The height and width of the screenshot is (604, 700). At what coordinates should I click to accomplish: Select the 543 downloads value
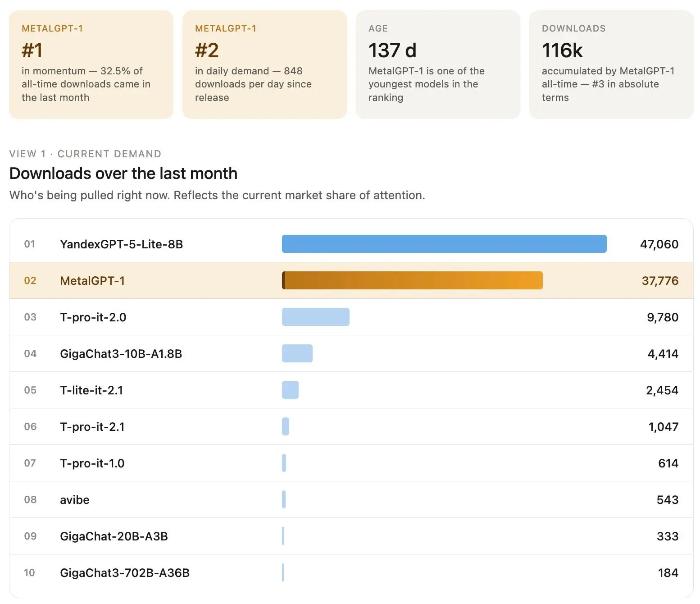(x=668, y=500)
